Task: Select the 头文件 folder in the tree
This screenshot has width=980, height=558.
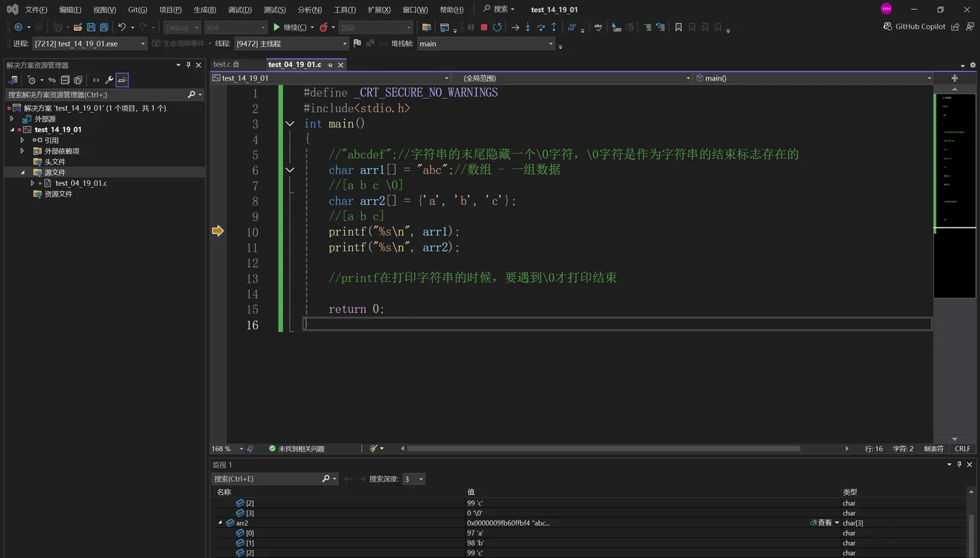Action: [55, 162]
